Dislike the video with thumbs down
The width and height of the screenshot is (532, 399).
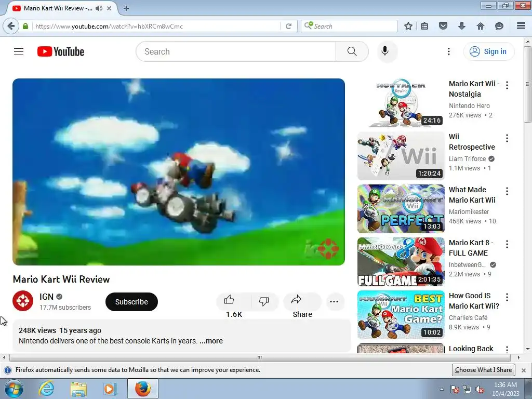coord(264,302)
